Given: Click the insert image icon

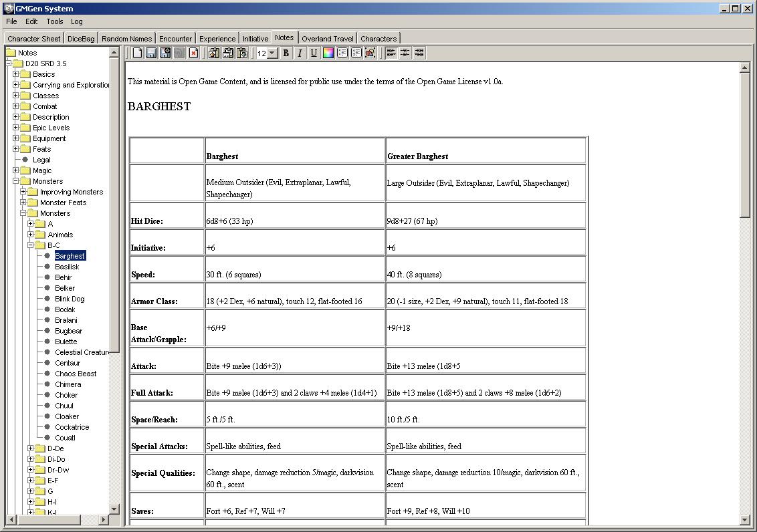Looking at the screenshot, I should click(370, 53).
